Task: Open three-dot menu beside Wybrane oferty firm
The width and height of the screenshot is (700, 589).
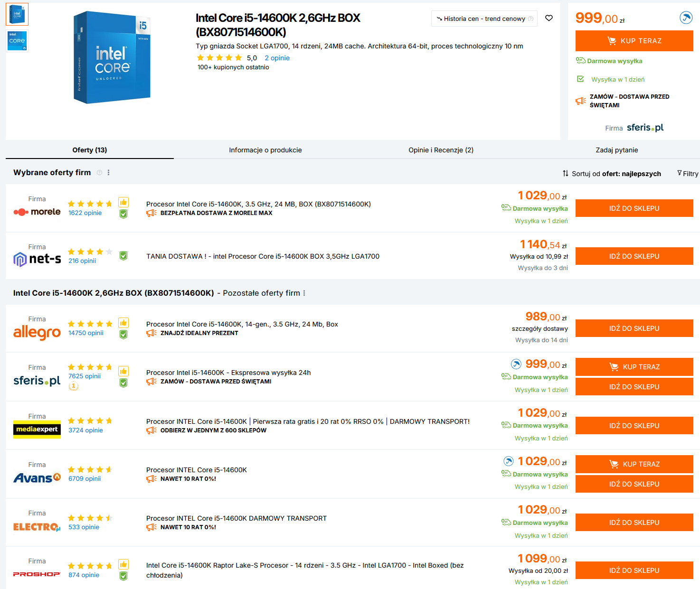Action: (109, 173)
